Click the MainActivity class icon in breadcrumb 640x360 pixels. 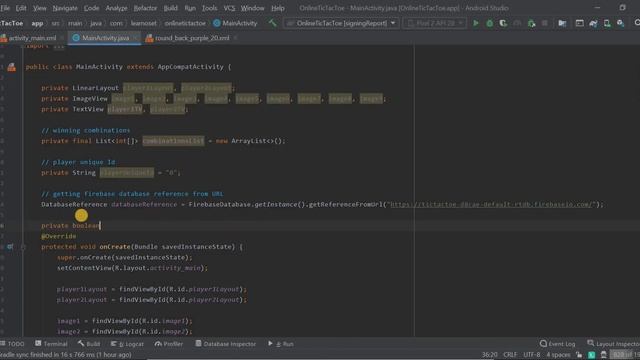[x=217, y=23]
